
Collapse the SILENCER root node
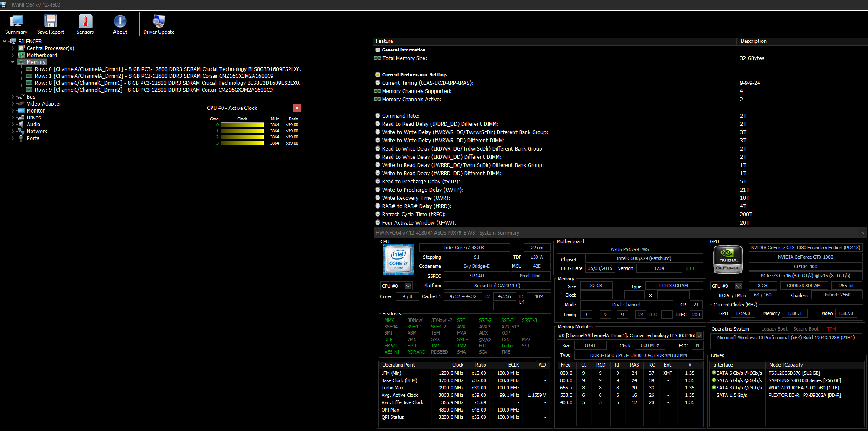click(5, 42)
